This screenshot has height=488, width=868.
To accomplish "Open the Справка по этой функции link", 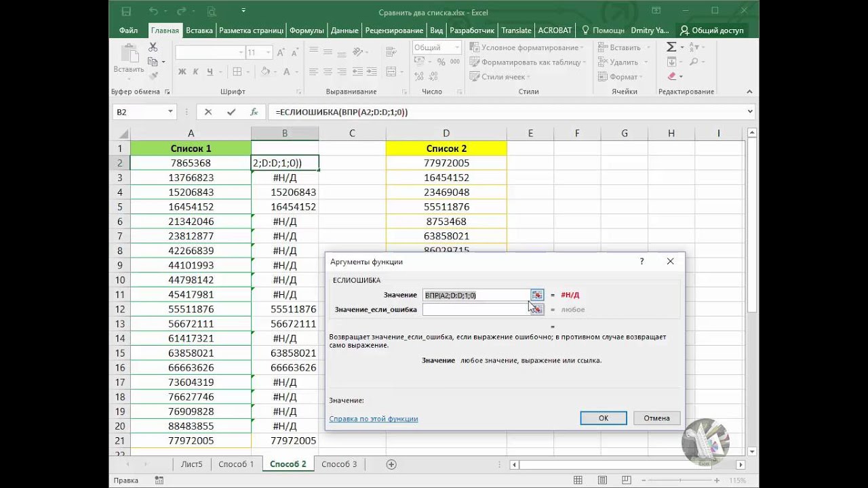I will pyautogui.click(x=373, y=419).
